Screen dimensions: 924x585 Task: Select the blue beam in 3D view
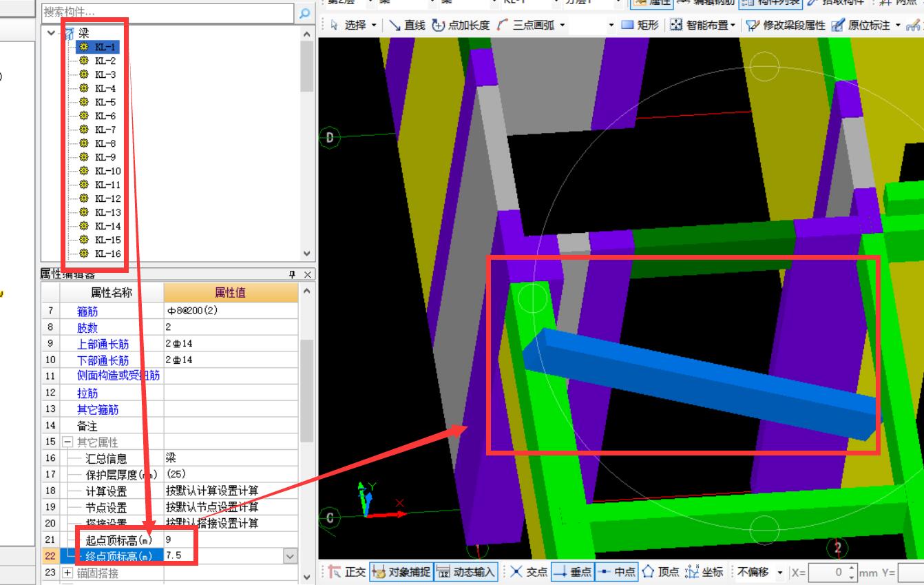[x=702, y=386]
